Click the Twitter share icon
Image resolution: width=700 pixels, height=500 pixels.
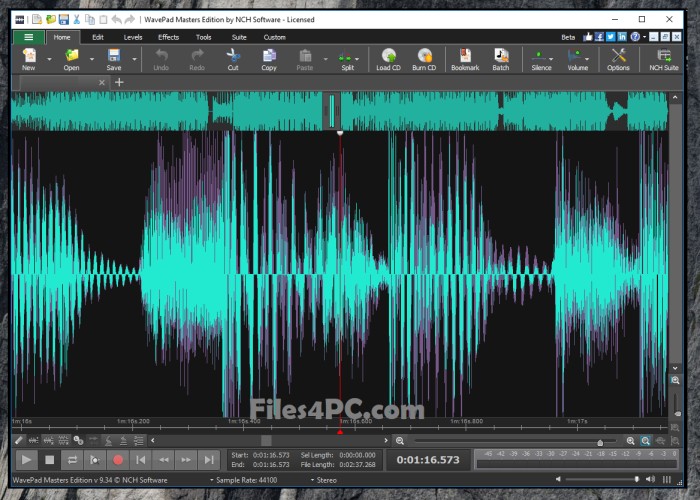pos(610,37)
